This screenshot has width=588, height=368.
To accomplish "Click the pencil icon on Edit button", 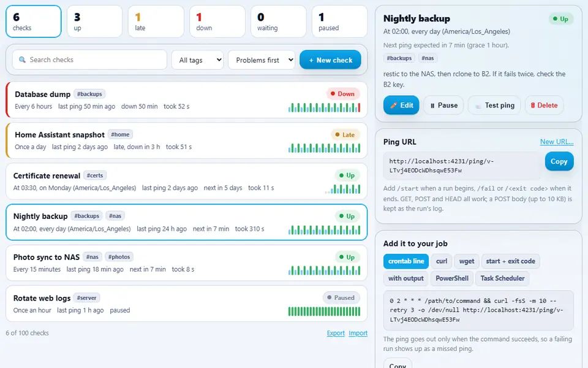I will click(x=393, y=105).
